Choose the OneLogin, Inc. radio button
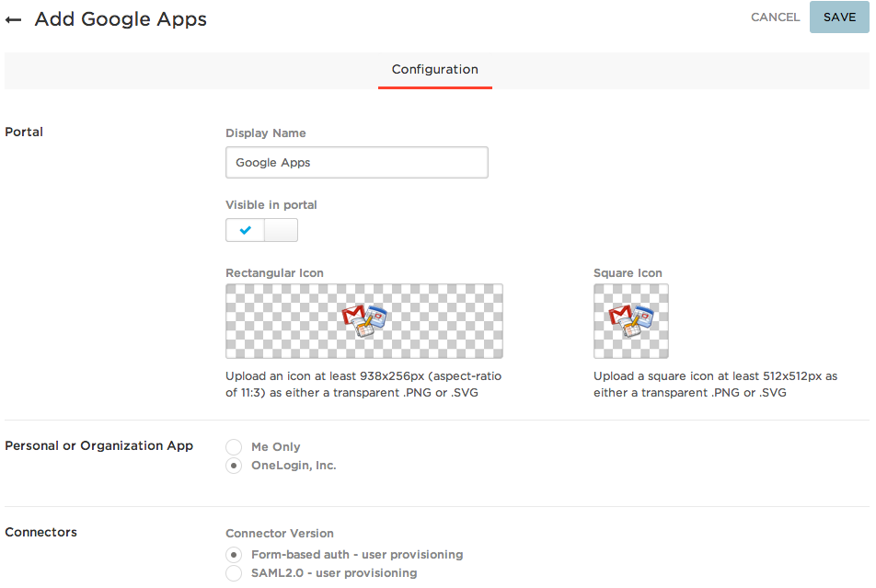This screenshot has height=588, width=876. click(x=234, y=466)
